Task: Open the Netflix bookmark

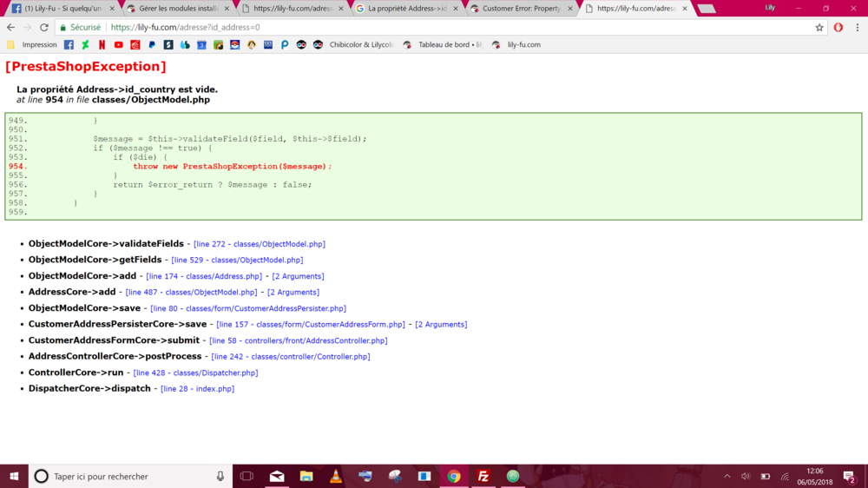Action: [102, 45]
